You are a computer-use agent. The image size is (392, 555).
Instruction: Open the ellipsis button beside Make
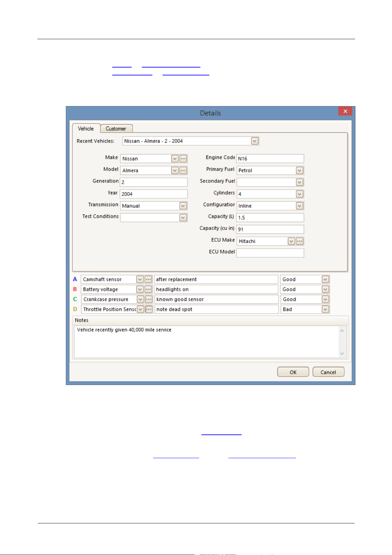tap(183, 159)
